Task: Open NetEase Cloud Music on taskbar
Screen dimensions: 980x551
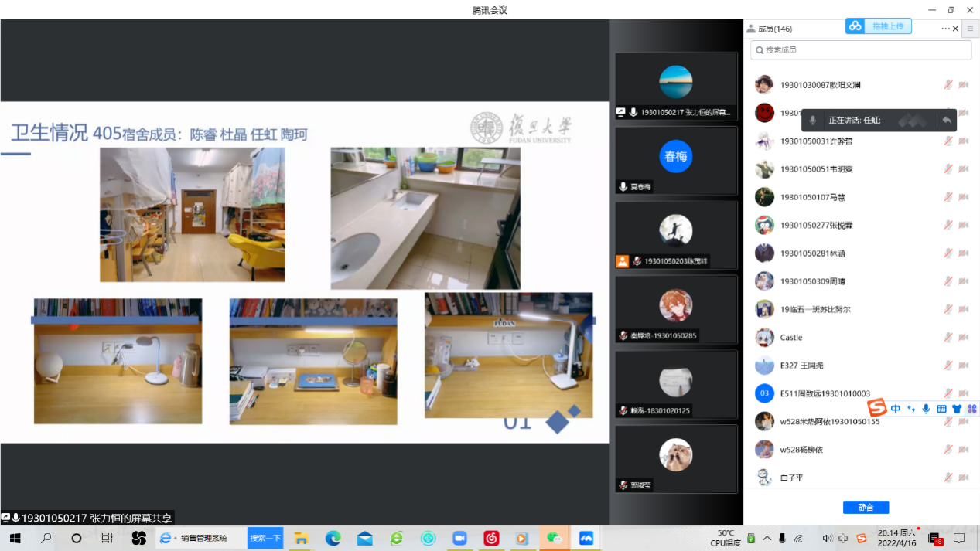Action: click(491, 538)
